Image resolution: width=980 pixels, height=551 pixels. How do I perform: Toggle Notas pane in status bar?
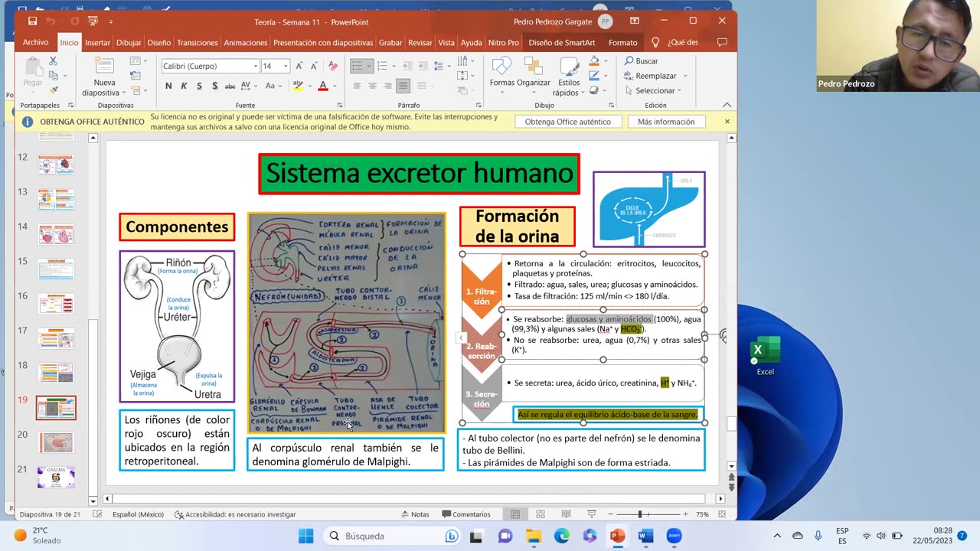[x=415, y=514]
